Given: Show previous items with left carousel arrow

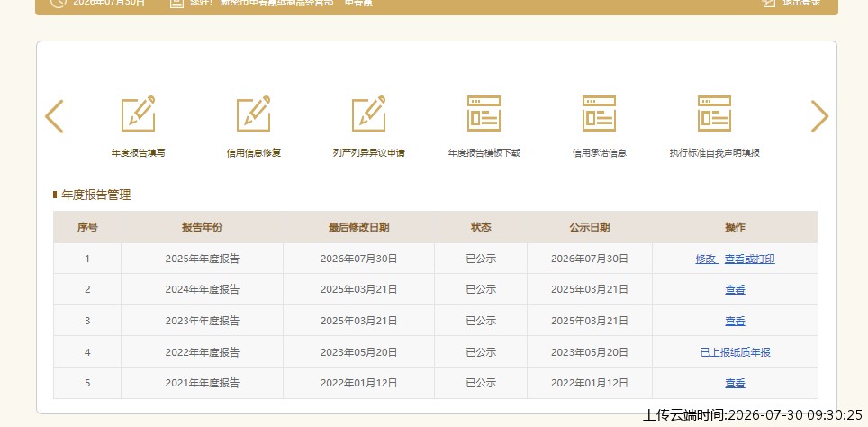Looking at the screenshot, I should pos(54,116).
